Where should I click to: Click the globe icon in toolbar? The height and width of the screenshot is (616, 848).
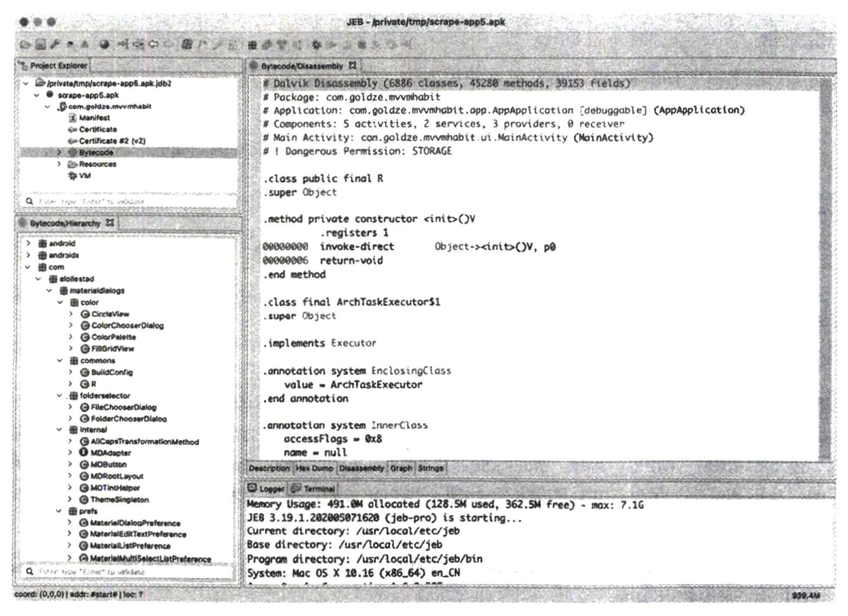click(x=105, y=45)
